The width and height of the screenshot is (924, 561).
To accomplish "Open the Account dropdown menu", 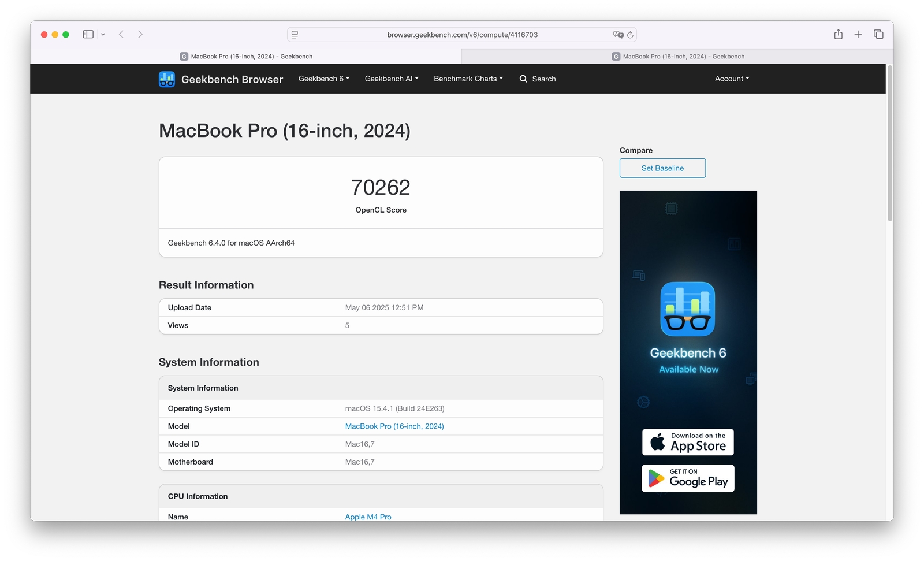I will click(x=732, y=79).
